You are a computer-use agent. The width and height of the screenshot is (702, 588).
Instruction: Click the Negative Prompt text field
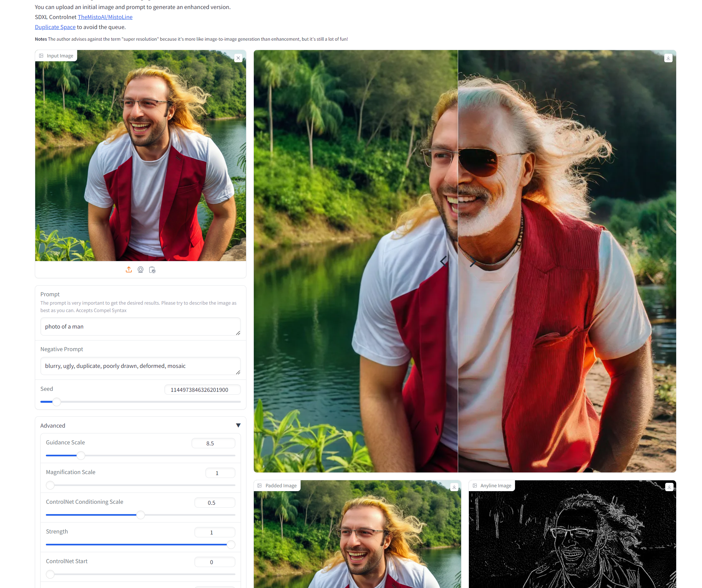pos(140,366)
